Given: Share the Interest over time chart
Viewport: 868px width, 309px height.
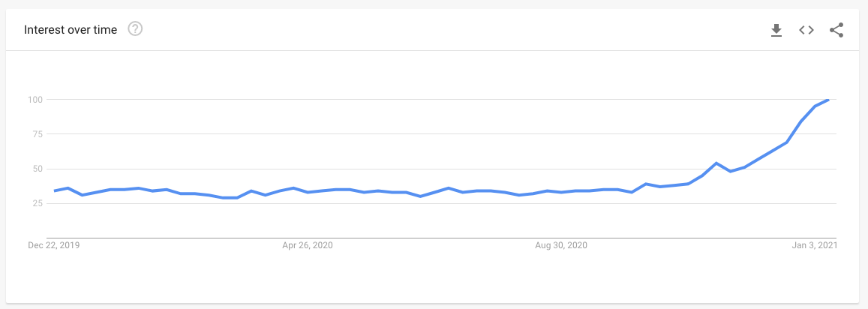Looking at the screenshot, I should (836, 30).
